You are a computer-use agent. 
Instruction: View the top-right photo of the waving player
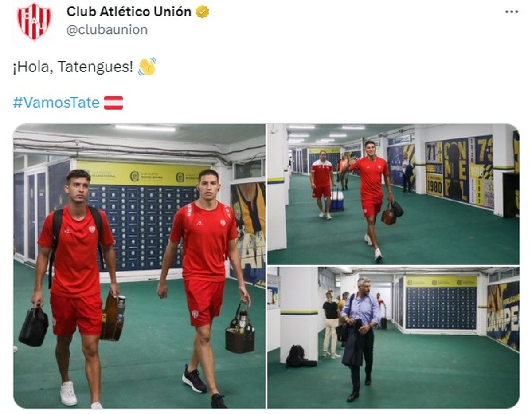point(393,194)
